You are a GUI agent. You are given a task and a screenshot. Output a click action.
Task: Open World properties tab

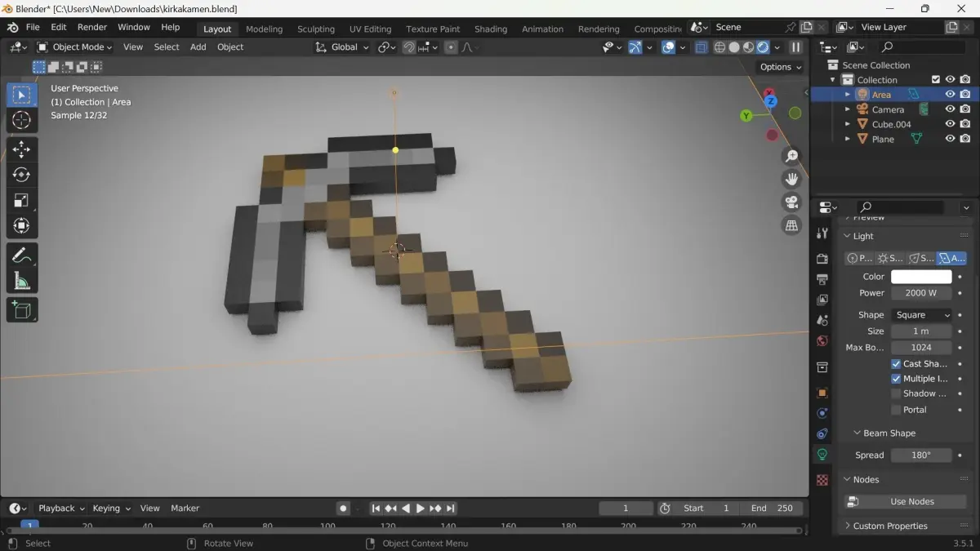tap(822, 340)
